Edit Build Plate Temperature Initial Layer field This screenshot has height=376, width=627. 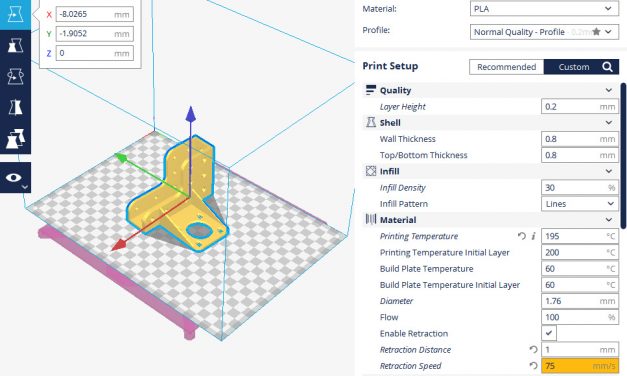coord(579,285)
